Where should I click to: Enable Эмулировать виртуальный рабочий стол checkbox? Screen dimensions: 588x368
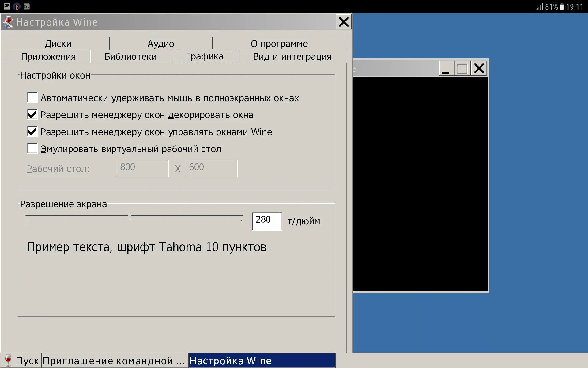pyautogui.click(x=32, y=148)
